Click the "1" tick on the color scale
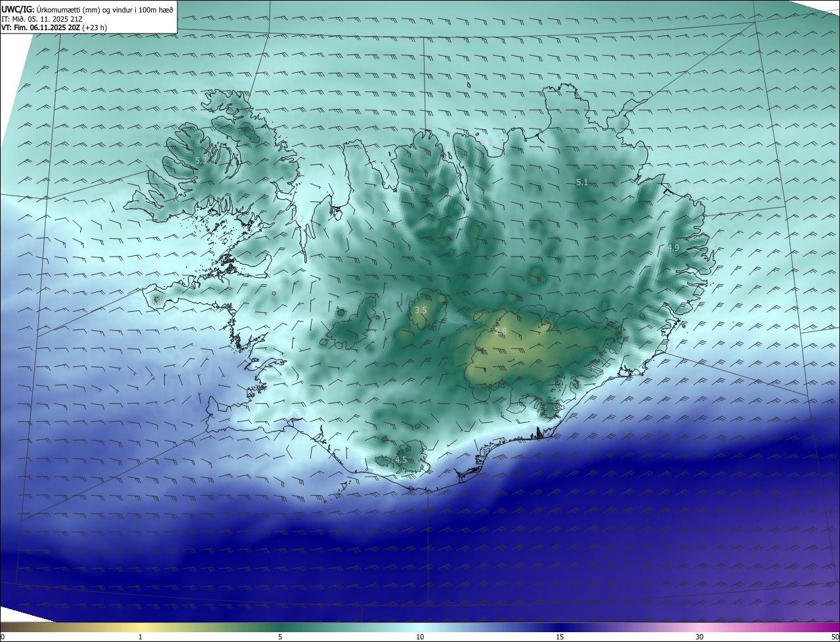The image size is (840, 642). pos(140,637)
